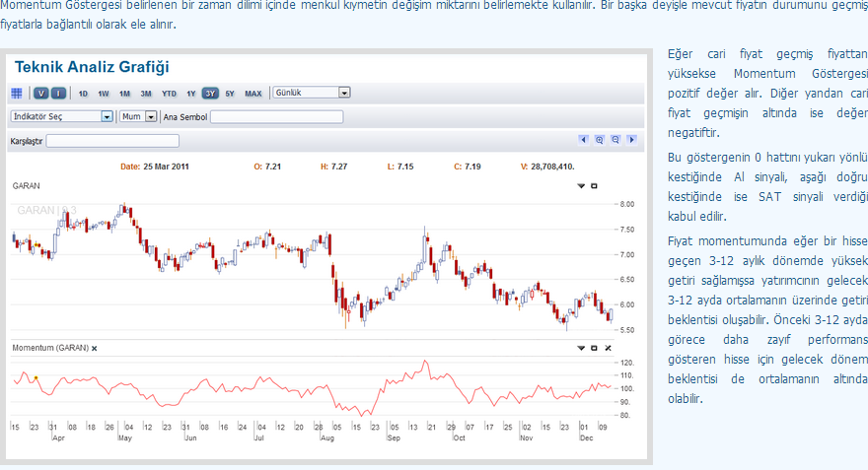Open the Günlük period dropdown
Image resolution: width=868 pixels, height=470 pixels.
[x=312, y=93]
